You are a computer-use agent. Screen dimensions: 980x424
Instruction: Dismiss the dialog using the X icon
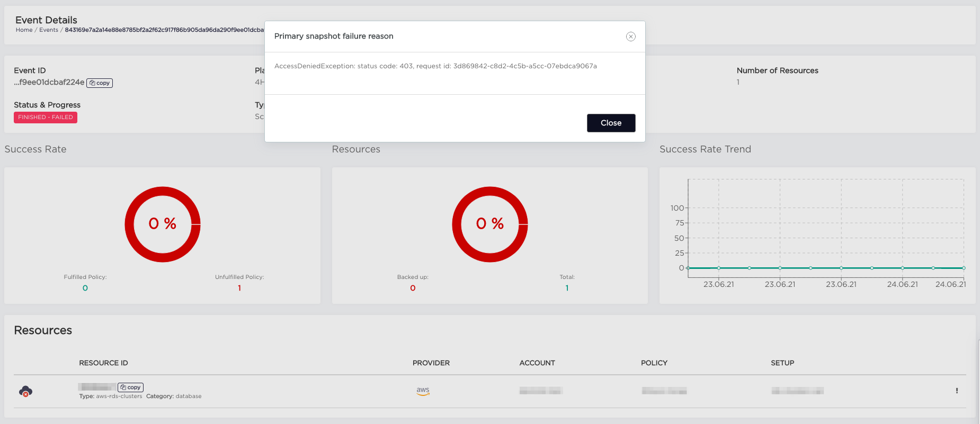pos(630,37)
